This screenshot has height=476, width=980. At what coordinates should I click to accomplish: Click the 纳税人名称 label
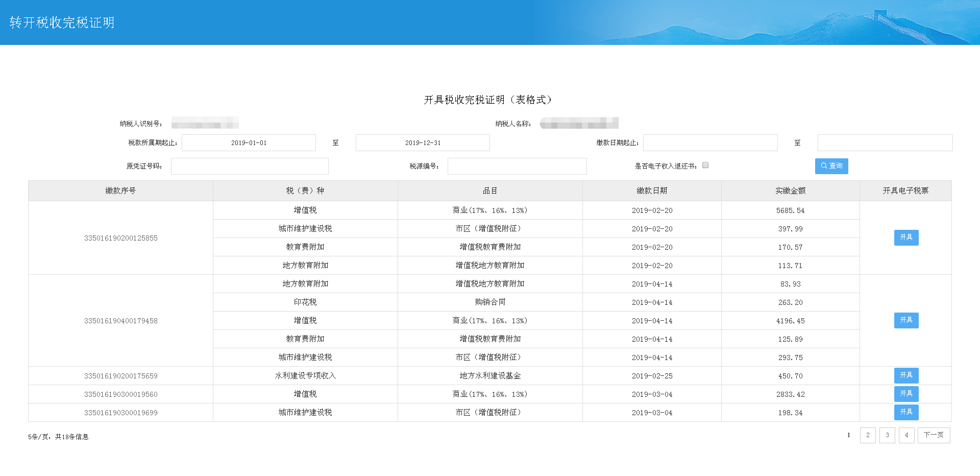513,124
